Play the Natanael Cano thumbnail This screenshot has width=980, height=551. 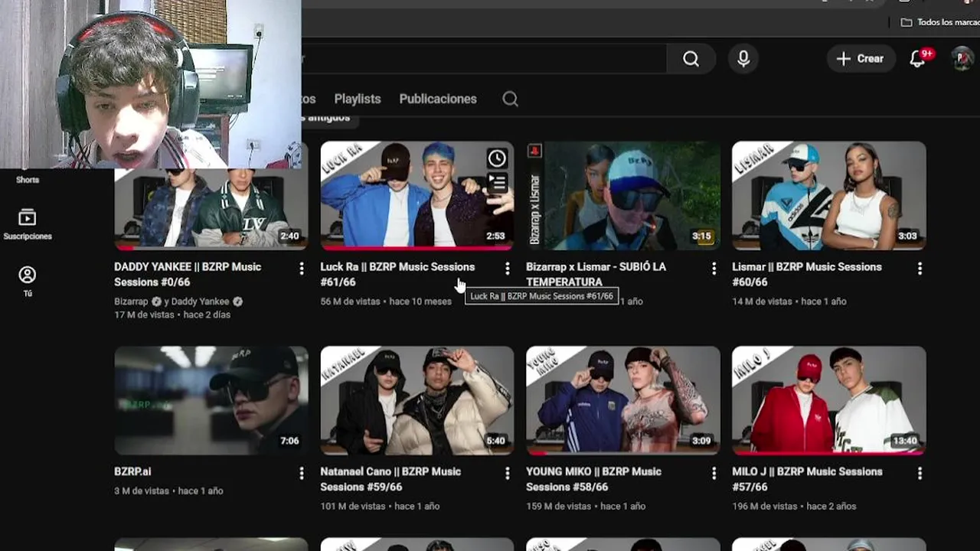pyautogui.click(x=417, y=400)
